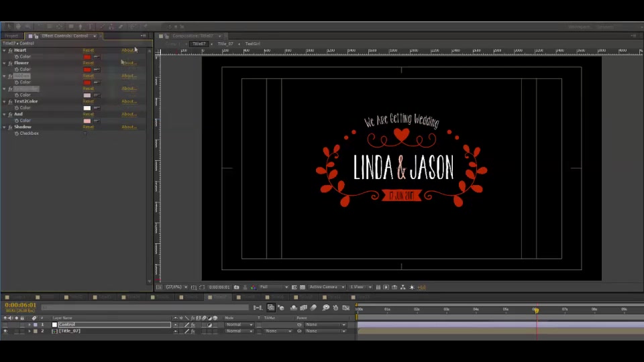Enable the Shadow checkbox

(85, 133)
